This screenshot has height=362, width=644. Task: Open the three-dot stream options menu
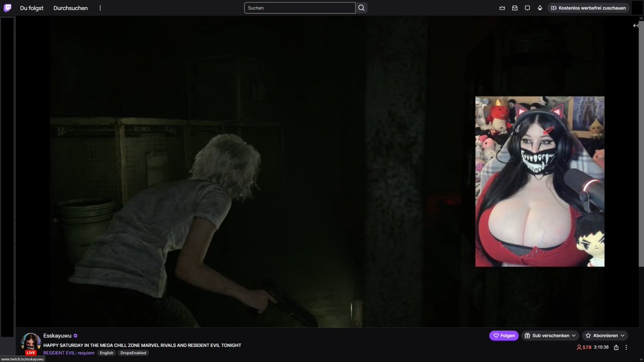point(626,348)
